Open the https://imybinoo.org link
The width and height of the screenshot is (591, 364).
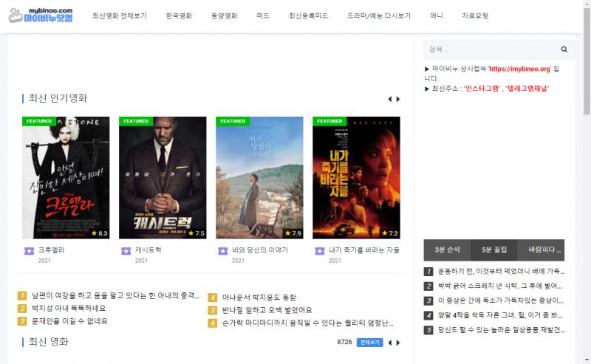click(x=519, y=69)
